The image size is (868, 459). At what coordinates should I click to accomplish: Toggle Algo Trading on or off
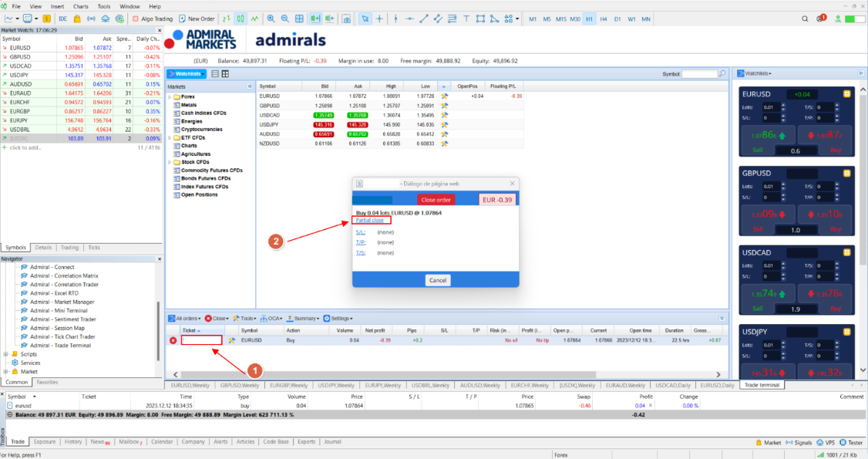pyautogui.click(x=153, y=19)
